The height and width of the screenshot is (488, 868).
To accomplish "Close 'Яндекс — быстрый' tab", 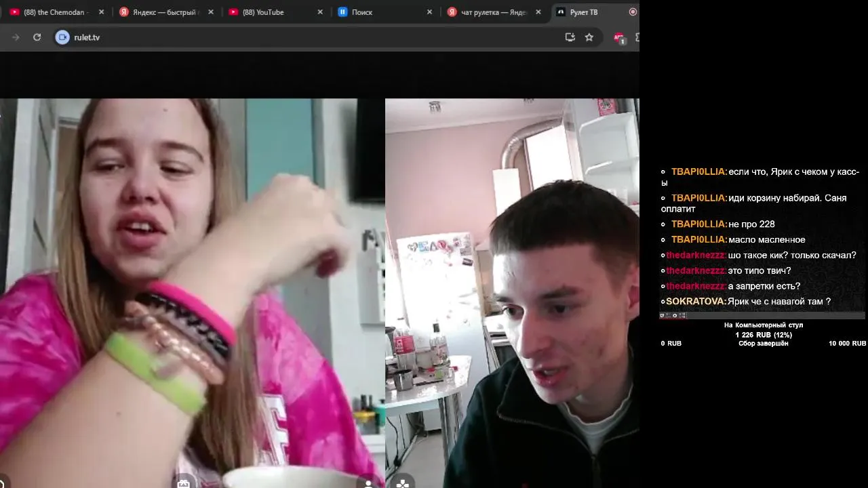I will point(211,12).
